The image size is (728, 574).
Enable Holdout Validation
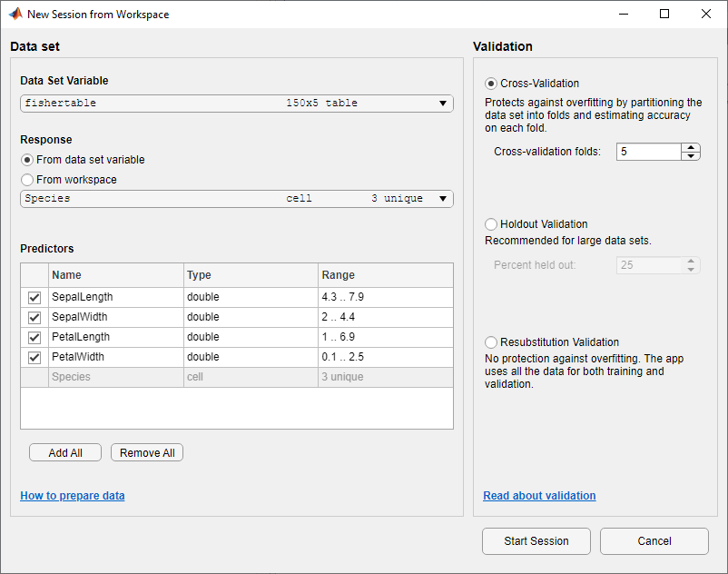pyautogui.click(x=491, y=223)
